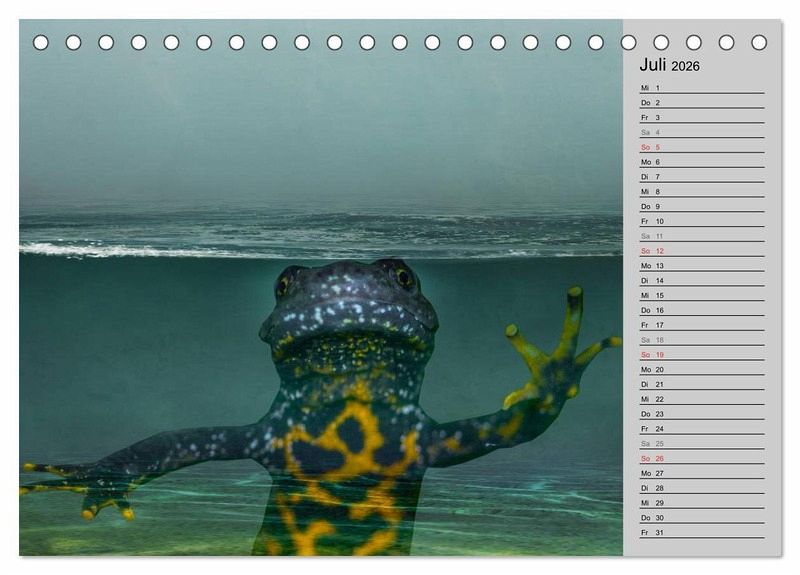
Task: Select the Di 28 date row
Action: (701, 488)
